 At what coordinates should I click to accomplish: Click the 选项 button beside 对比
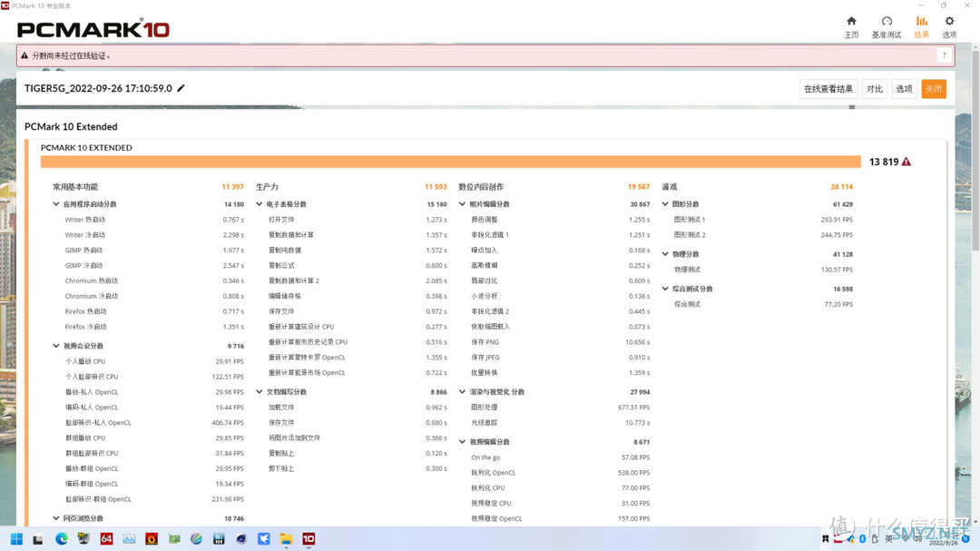904,89
